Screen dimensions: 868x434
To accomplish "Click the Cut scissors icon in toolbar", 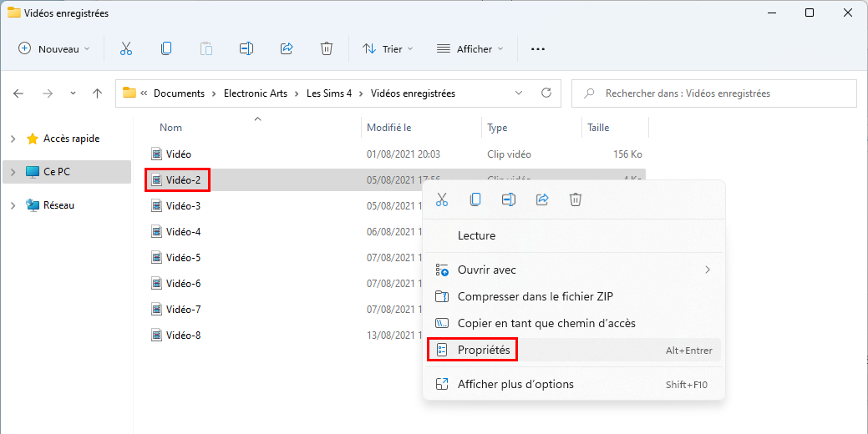I will pos(125,48).
